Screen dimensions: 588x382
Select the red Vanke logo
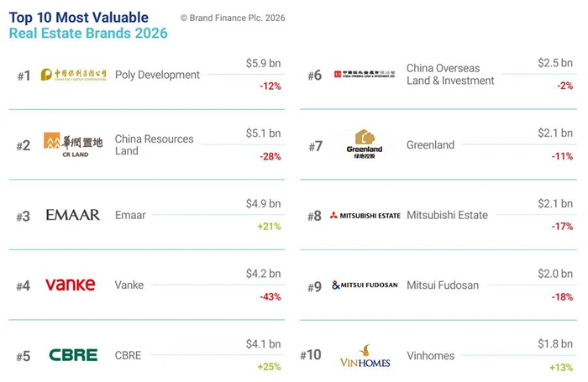pos(70,285)
